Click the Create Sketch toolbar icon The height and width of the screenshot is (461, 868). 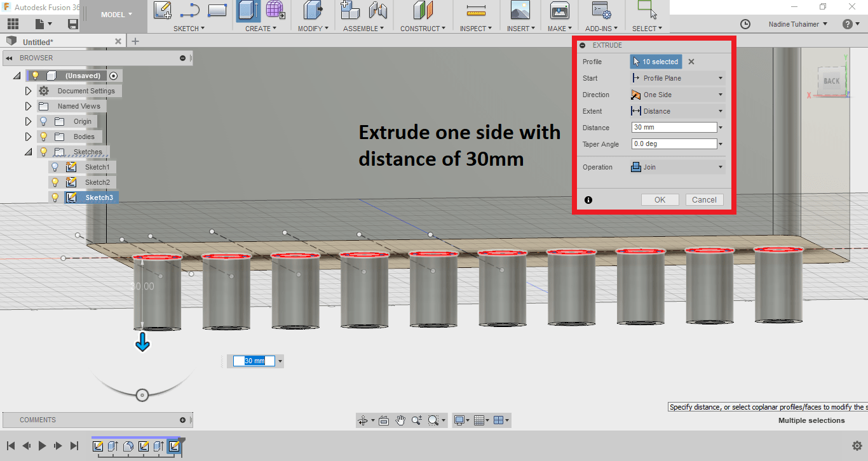click(x=163, y=10)
